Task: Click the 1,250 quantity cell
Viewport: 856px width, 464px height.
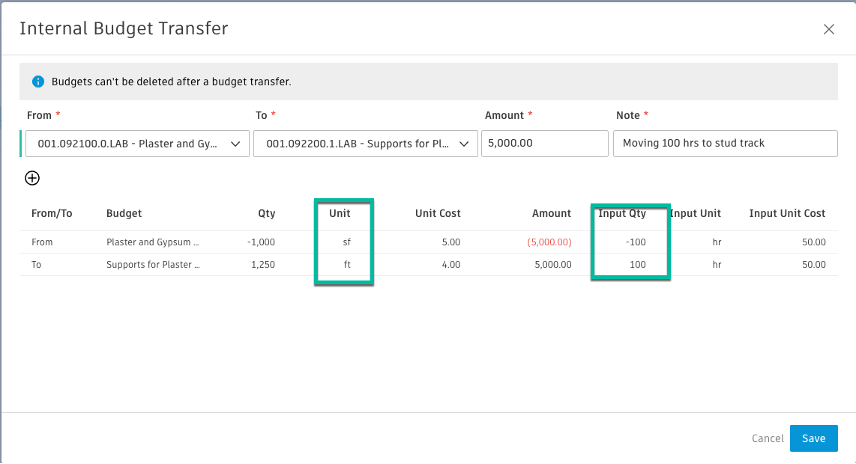Action: point(263,265)
